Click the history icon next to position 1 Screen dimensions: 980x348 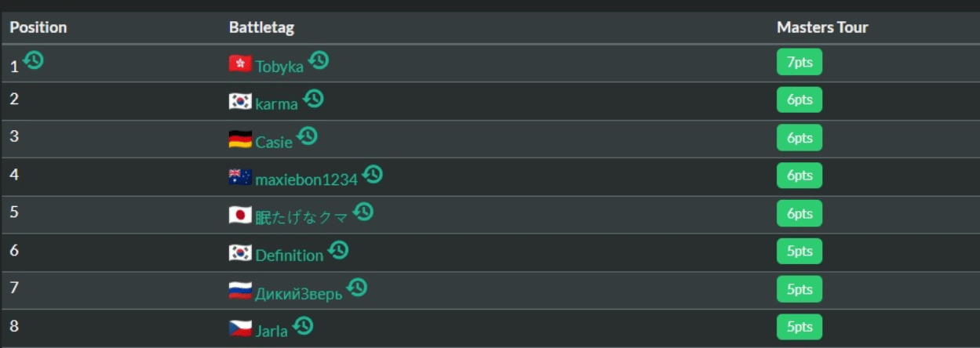(33, 60)
